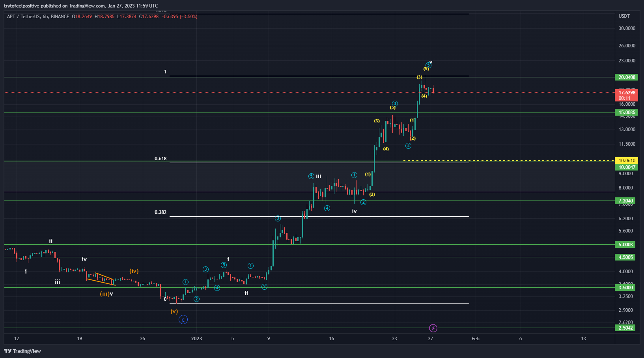Click the red 17.6298 current price label
The image size is (644, 358).
[627, 95]
